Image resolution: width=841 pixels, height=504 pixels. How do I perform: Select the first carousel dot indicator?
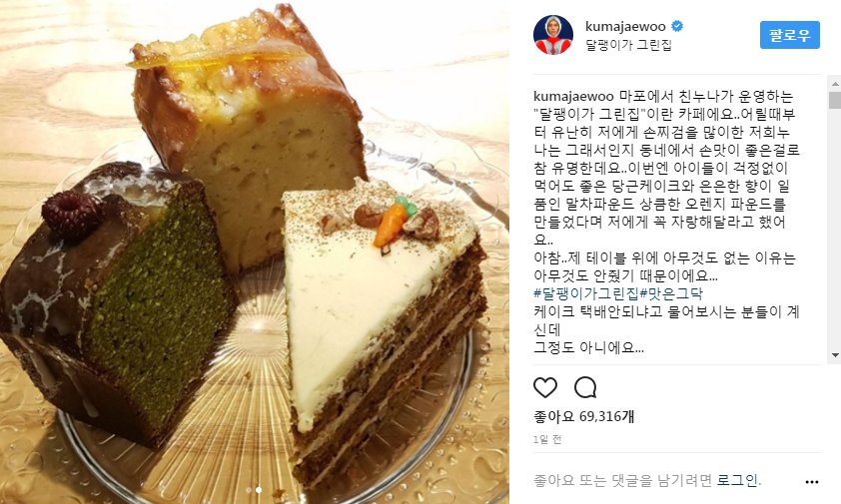click(x=249, y=490)
